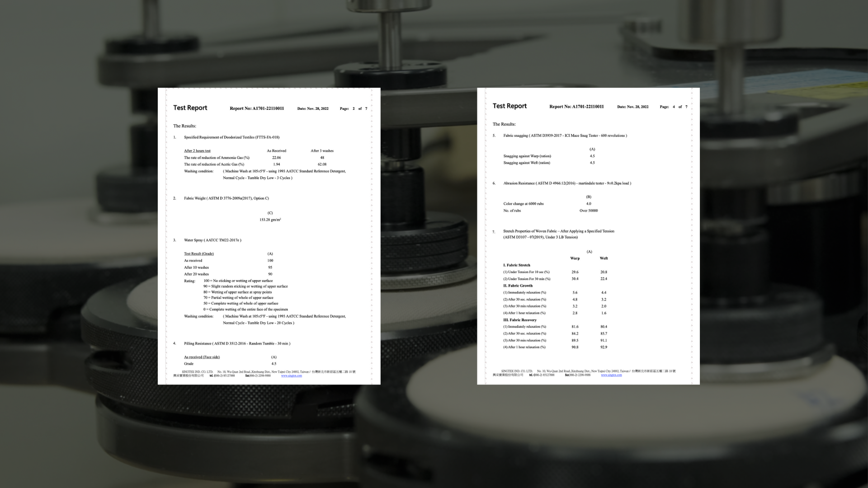Click 'Fabric Weight' section heading
Viewport: 868px width, 488px height.
click(226, 198)
